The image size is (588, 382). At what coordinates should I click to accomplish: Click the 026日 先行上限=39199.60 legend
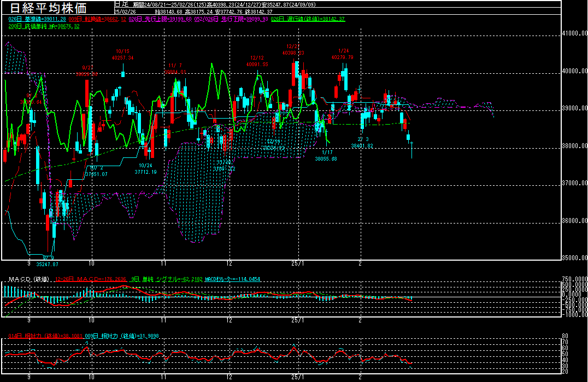[x=160, y=19]
